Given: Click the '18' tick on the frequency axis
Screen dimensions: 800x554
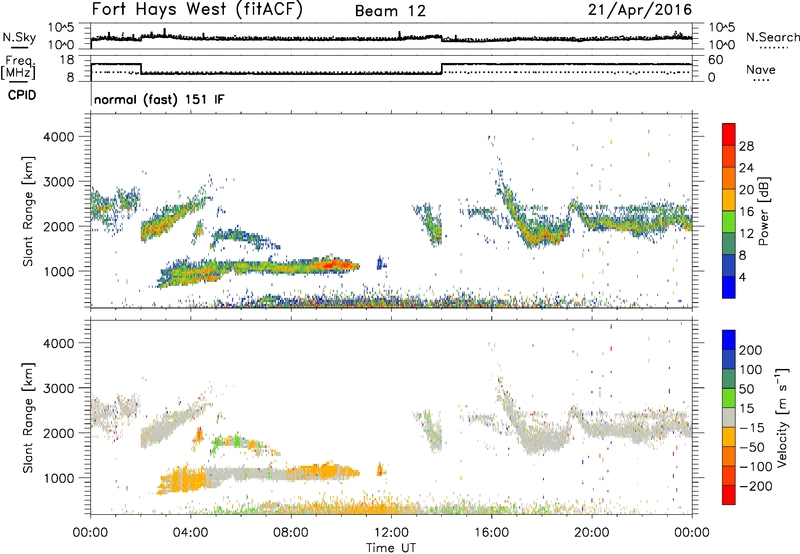Looking at the screenshot, I should (x=67, y=60).
